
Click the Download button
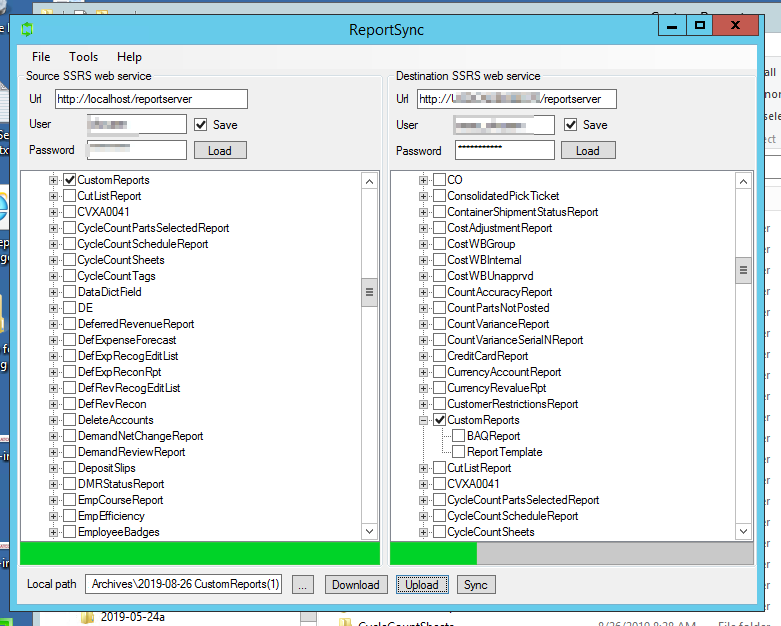coord(356,585)
